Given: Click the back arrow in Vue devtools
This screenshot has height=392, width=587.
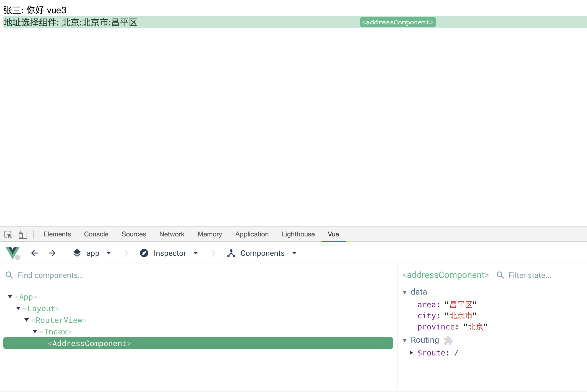Looking at the screenshot, I should tap(34, 253).
